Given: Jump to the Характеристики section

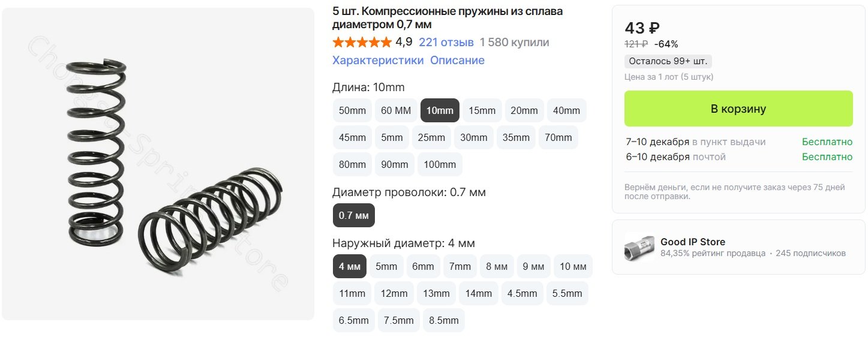Looking at the screenshot, I should point(378,61).
